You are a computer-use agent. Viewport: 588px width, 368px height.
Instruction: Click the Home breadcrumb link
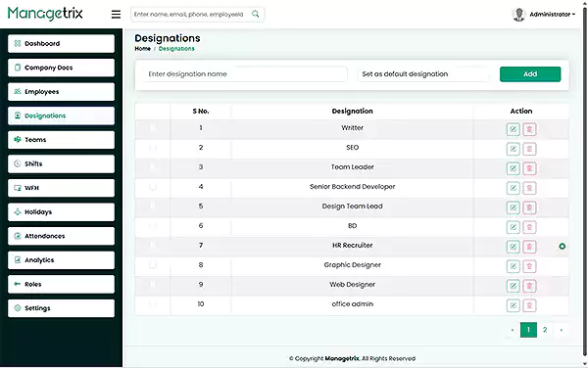pos(142,49)
